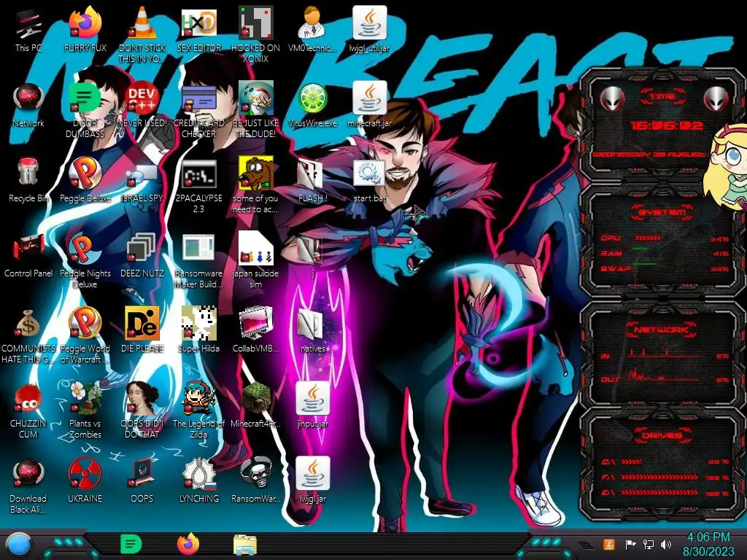This screenshot has height=560, width=747.
Task: Select the CHUZZIN red fuzzball icon
Action: click(28, 411)
